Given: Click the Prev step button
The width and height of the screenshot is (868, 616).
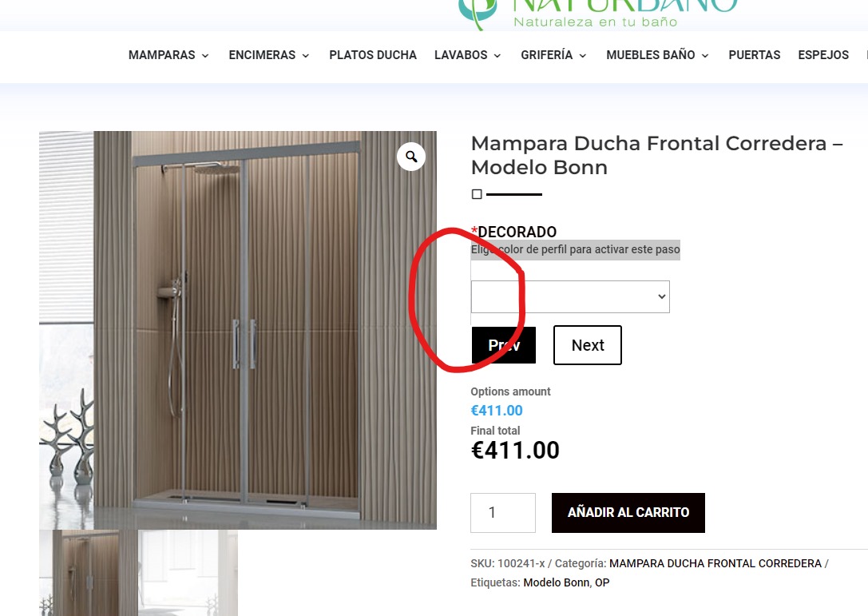Looking at the screenshot, I should click(504, 345).
